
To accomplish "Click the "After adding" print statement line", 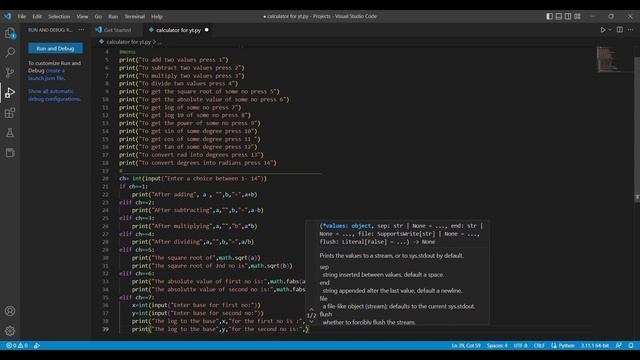I will tap(194, 194).
